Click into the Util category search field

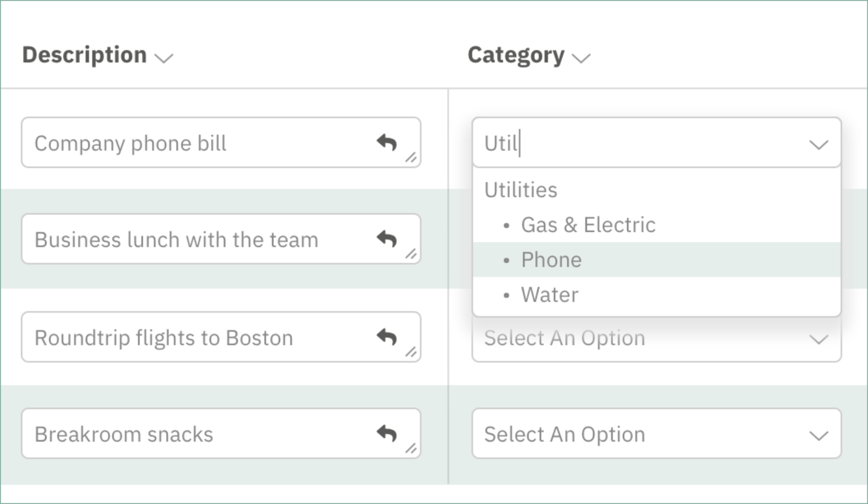(x=637, y=143)
